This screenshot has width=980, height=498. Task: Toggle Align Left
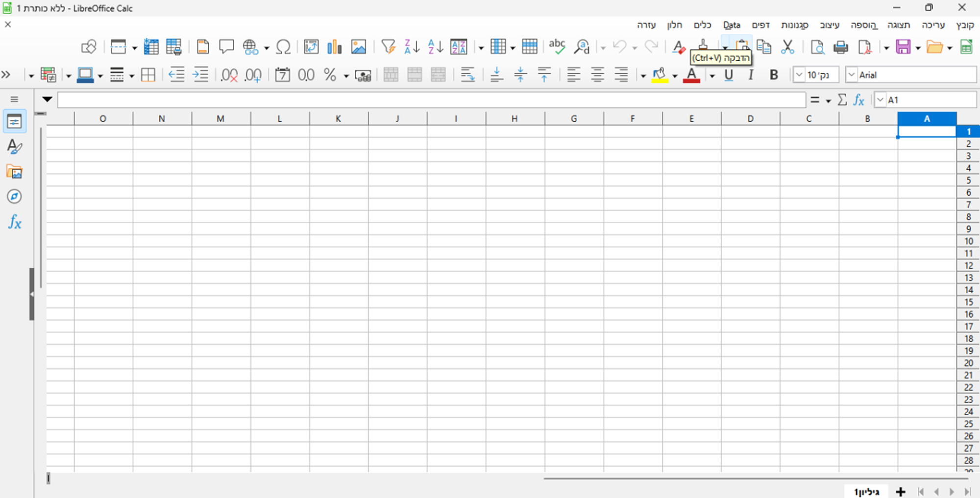(574, 75)
